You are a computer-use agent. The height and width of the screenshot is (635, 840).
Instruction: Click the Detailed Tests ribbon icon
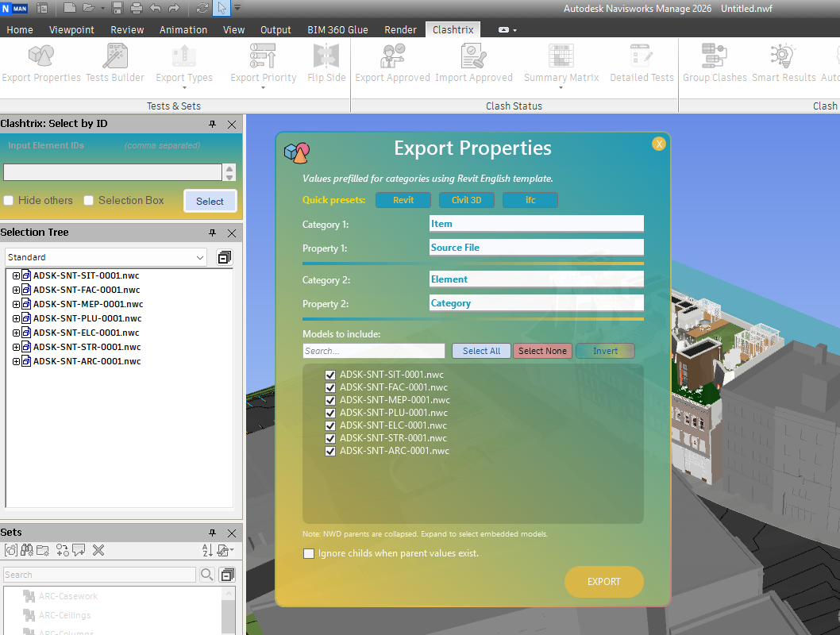642,57
